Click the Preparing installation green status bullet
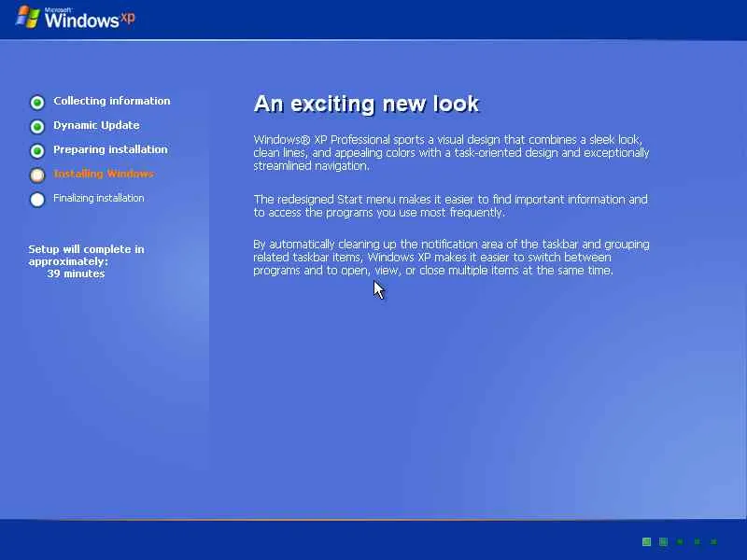Image resolution: width=747 pixels, height=560 pixels. pyautogui.click(x=37, y=151)
